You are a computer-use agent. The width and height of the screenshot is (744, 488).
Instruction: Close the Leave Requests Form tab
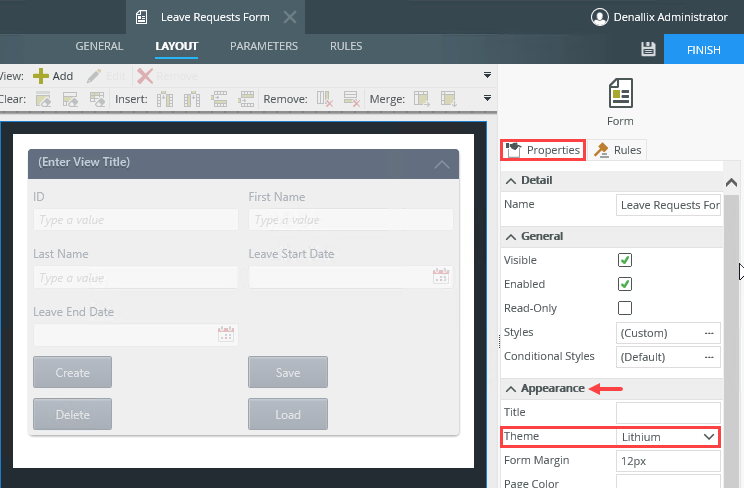[289, 17]
